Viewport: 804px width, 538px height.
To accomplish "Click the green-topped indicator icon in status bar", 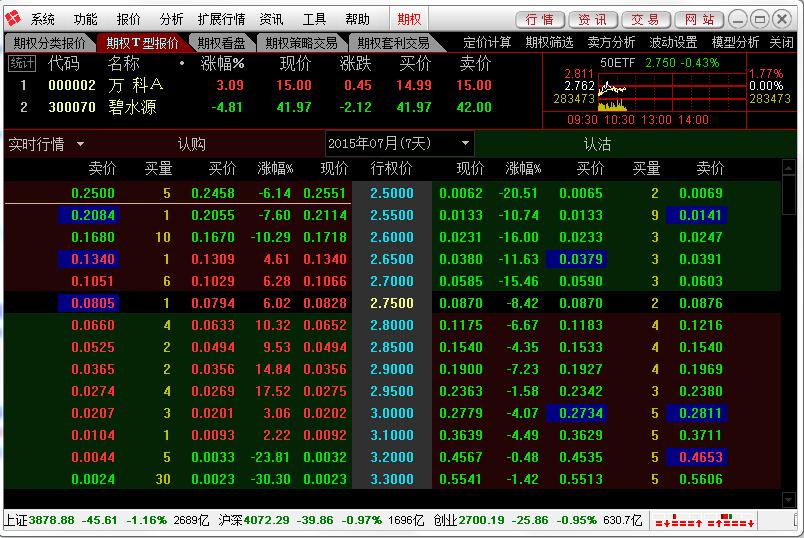I will (x=730, y=521).
